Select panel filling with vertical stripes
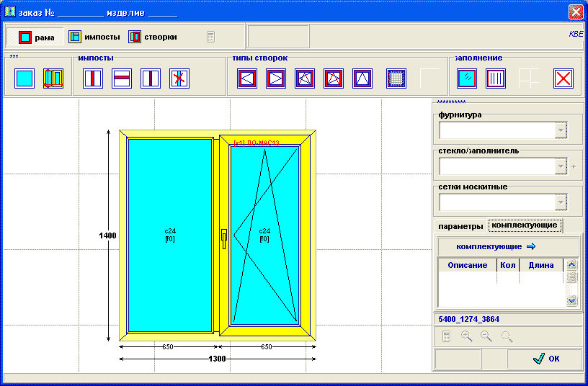The height and width of the screenshot is (386, 588). click(496, 78)
